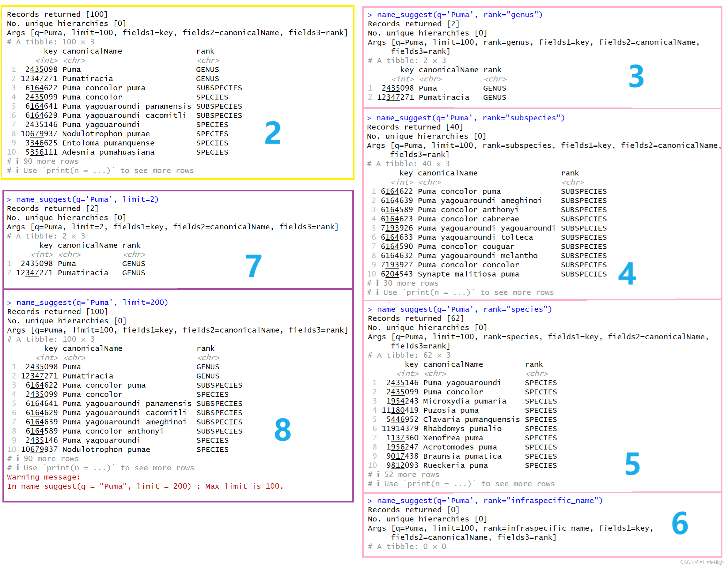Click key value 6164632

pyautogui.click(x=397, y=256)
